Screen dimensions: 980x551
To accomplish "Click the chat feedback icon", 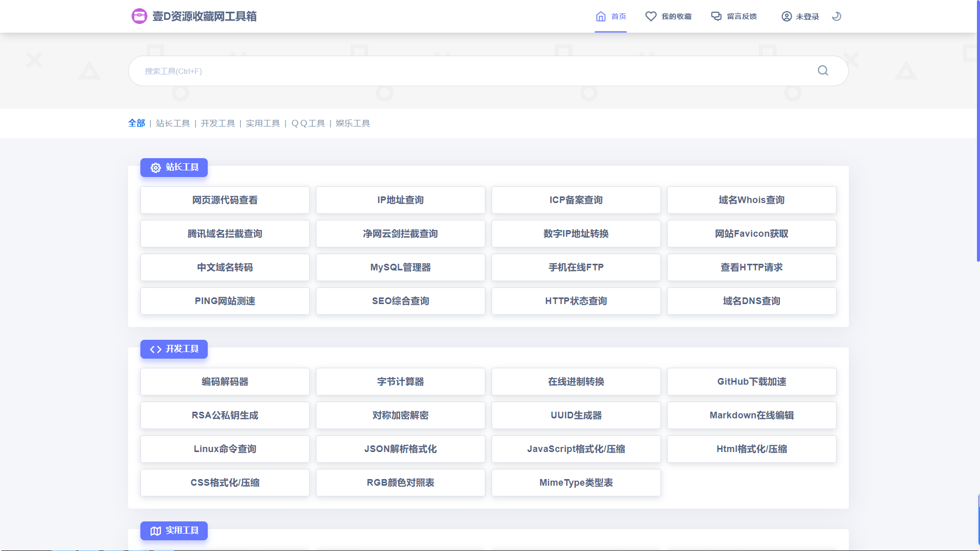I will [716, 16].
